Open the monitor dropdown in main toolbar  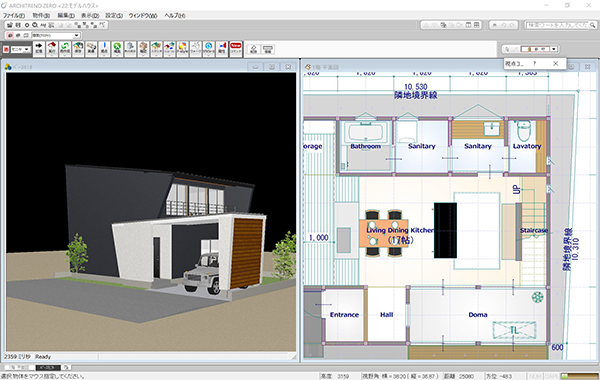(20, 50)
